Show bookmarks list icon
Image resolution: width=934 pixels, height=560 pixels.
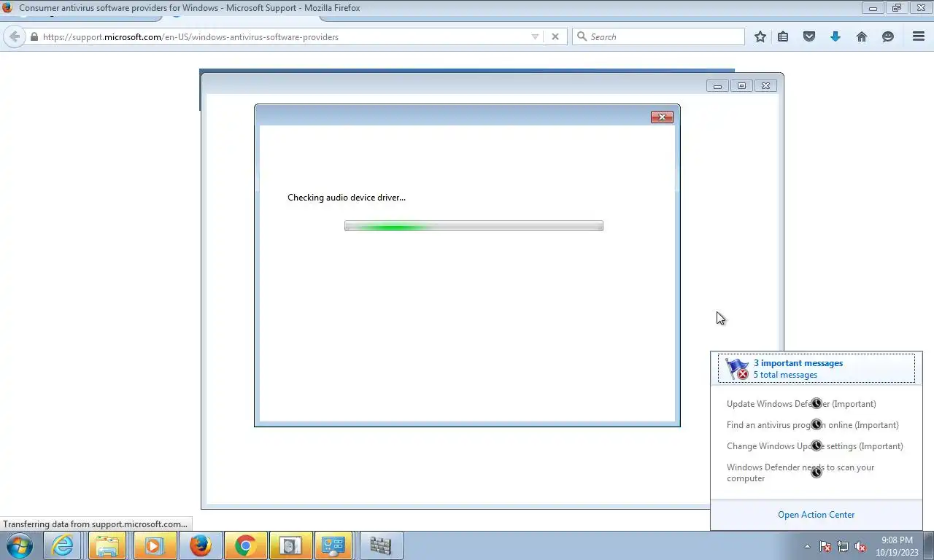(x=783, y=36)
